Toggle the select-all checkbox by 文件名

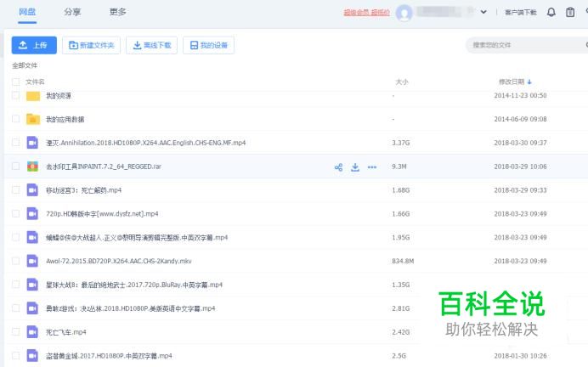click(16, 82)
